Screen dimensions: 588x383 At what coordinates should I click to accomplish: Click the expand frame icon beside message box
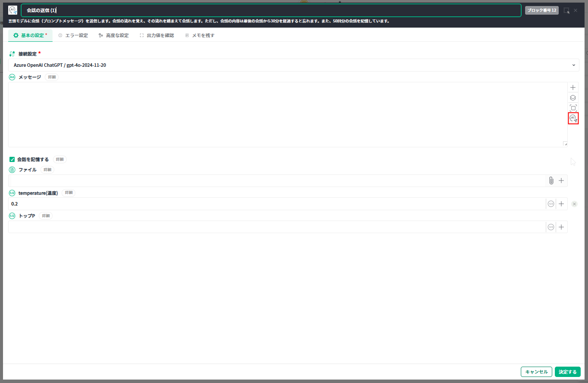point(573,108)
